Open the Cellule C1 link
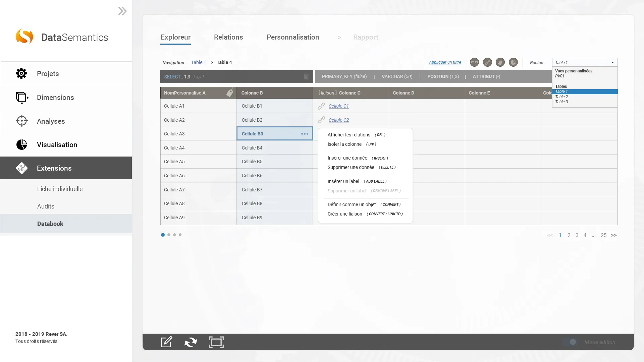This screenshot has width=644, height=362. 338,106
